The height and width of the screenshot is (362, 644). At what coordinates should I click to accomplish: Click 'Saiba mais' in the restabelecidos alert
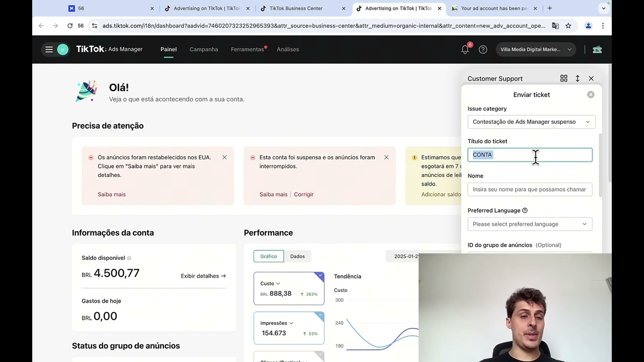112,194
